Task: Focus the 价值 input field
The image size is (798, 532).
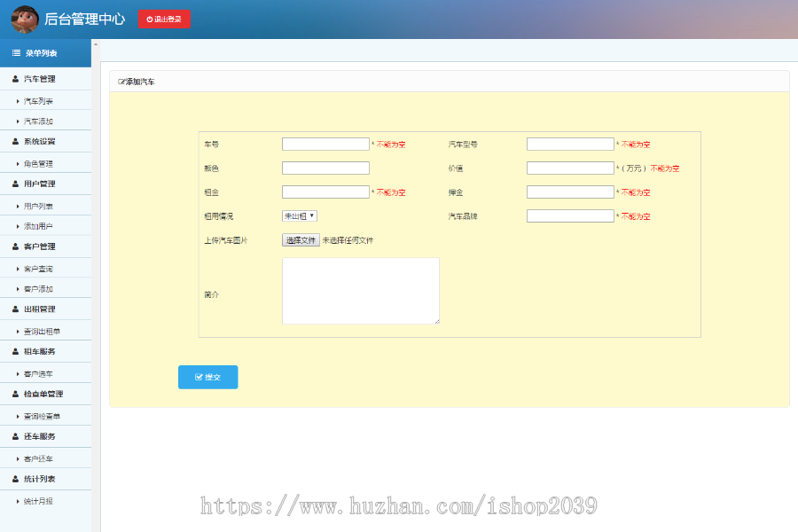Action: click(570, 168)
